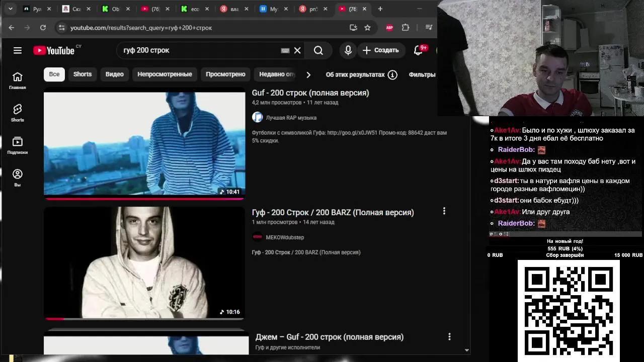Open the tab search dropdown arrow

coord(11,9)
